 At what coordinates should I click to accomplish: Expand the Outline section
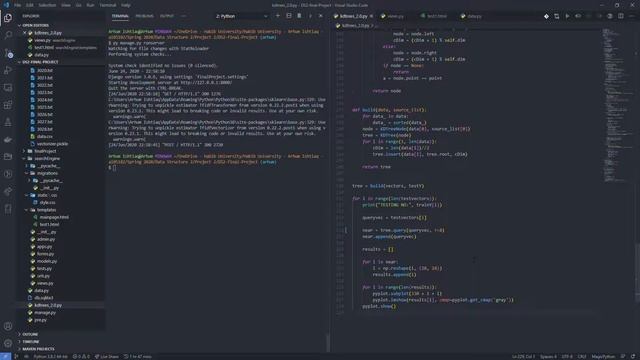coord(60,334)
